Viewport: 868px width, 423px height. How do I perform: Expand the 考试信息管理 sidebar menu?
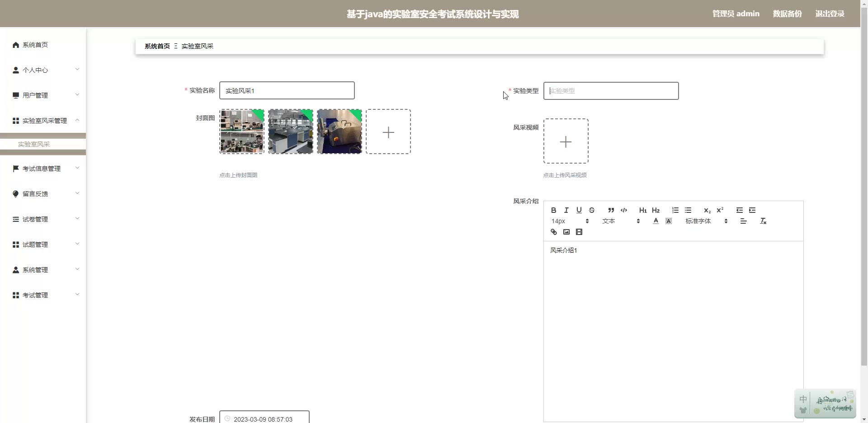[43, 169]
